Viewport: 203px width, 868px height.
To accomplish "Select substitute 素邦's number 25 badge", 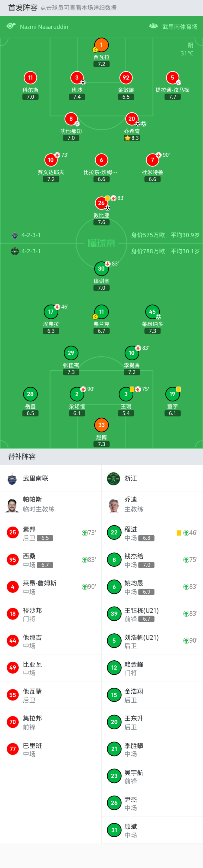I will tap(13, 533).
